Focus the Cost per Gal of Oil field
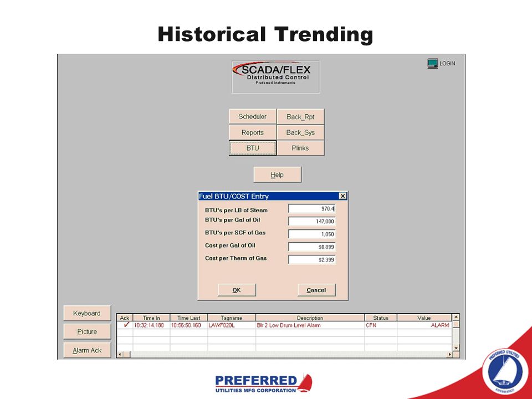The image size is (532, 399). click(312, 247)
